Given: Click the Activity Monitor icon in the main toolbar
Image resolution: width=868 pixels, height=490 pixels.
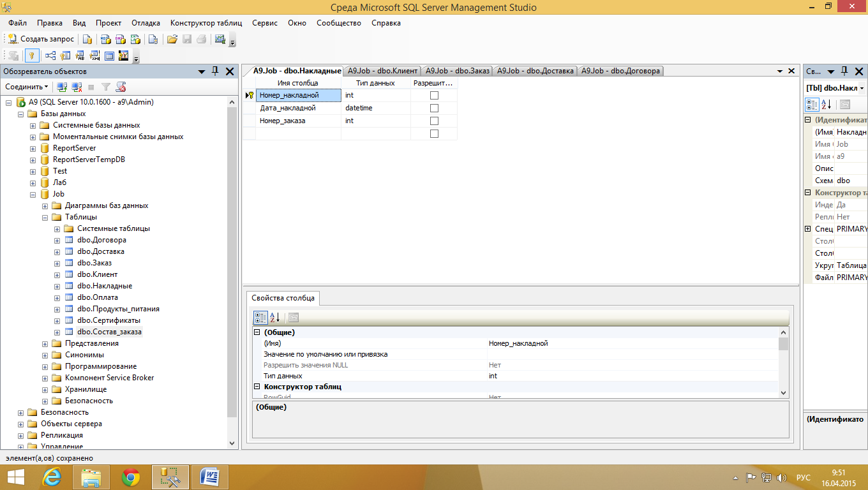Looking at the screenshot, I should 220,39.
